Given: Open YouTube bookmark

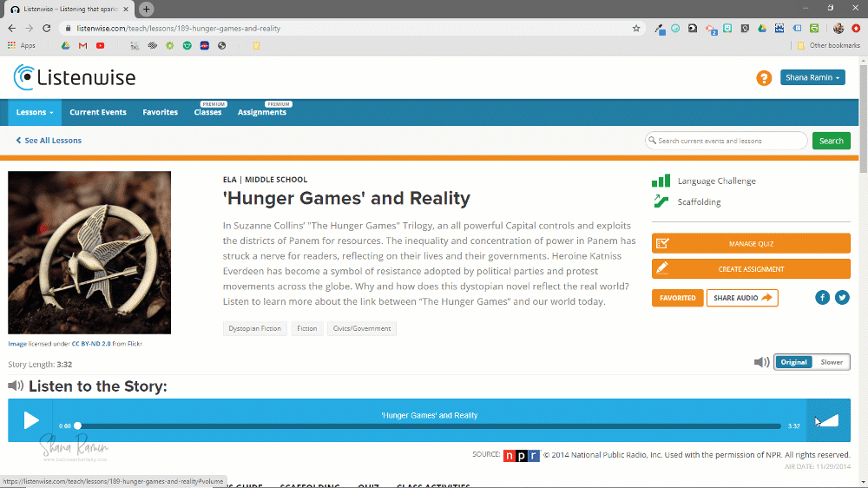Looking at the screenshot, I should [x=100, y=45].
